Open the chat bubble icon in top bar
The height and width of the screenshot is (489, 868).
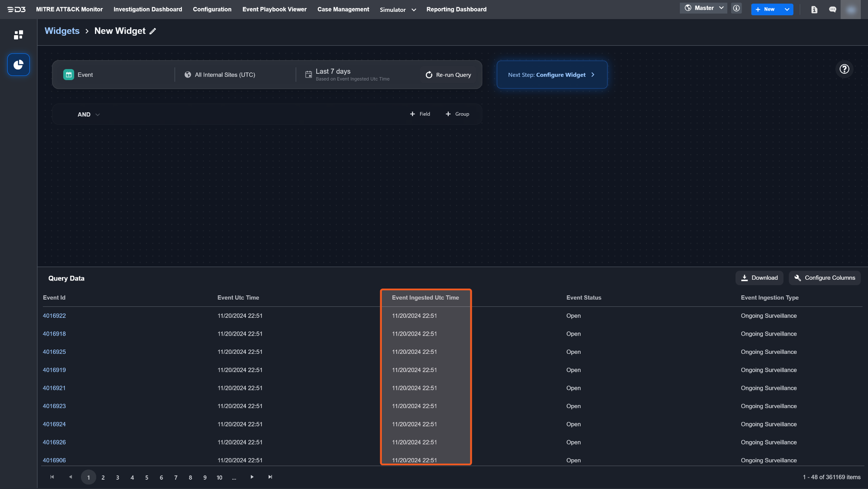(832, 9)
